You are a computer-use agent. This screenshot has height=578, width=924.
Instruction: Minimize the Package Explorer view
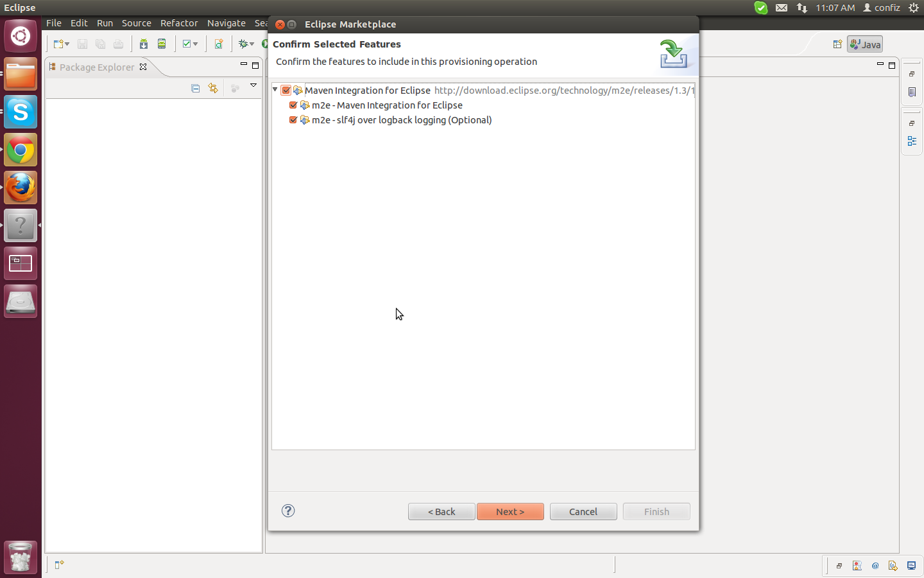coord(244,64)
